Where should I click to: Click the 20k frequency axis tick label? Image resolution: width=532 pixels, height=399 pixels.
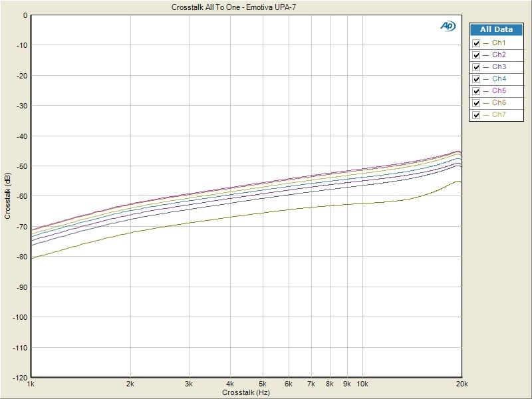[x=461, y=384]
